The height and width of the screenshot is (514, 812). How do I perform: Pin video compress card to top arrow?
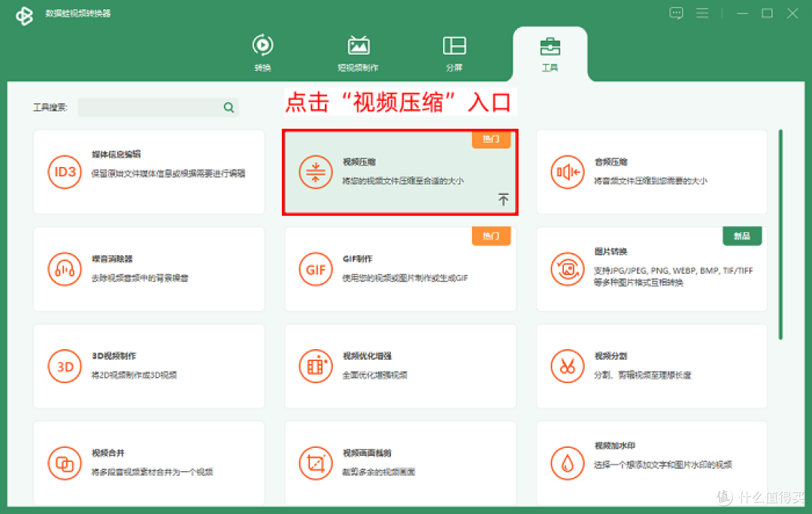pos(503,199)
